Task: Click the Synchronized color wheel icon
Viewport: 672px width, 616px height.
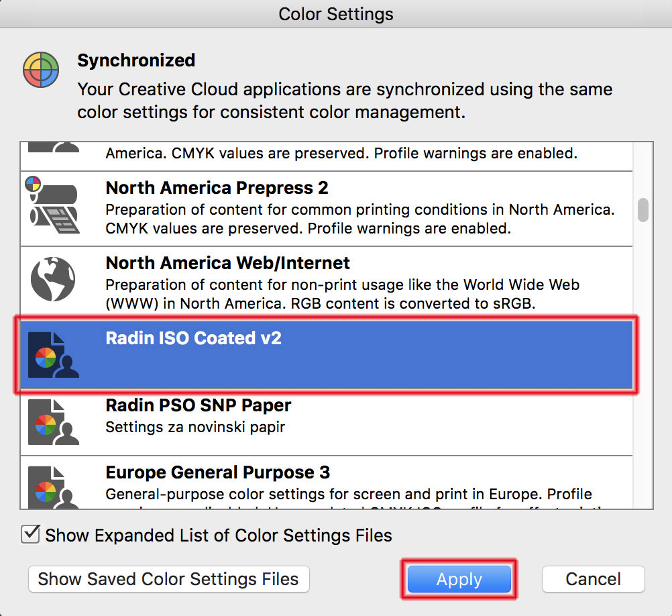Action: [x=41, y=70]
